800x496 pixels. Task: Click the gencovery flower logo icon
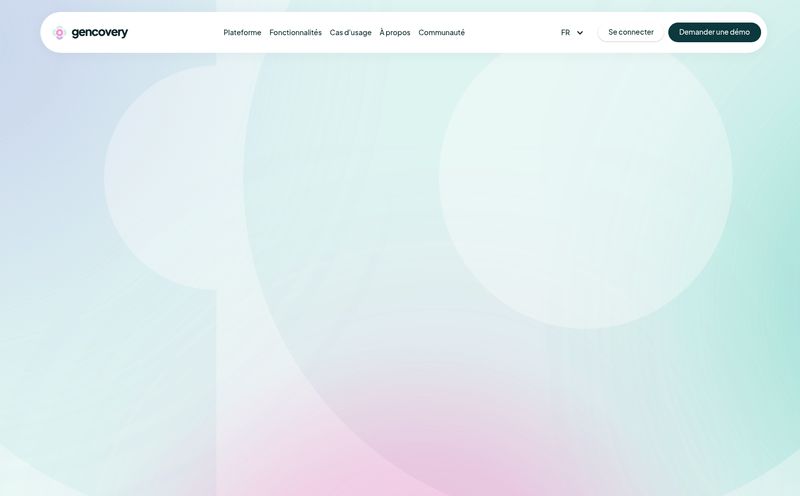click(x=59, y=33)
